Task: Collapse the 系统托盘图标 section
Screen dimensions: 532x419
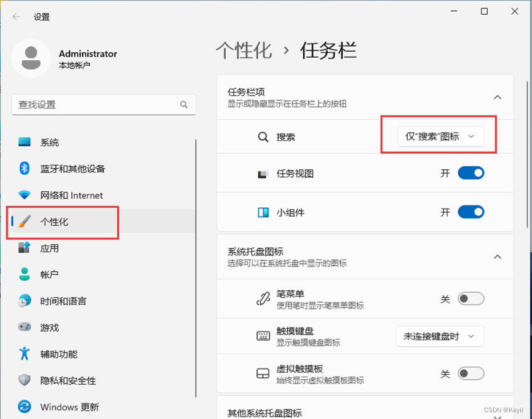Action: tap(498, 257)
